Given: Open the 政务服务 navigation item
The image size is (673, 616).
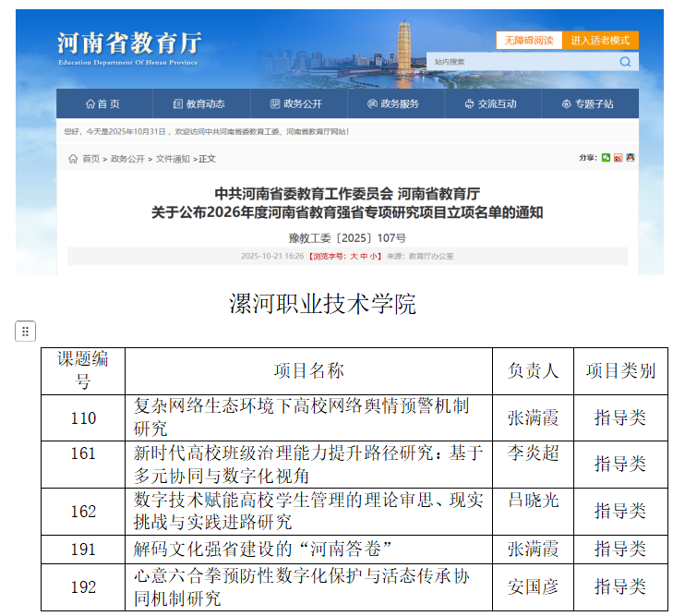Looking at the screenshot, I should 392,103.
